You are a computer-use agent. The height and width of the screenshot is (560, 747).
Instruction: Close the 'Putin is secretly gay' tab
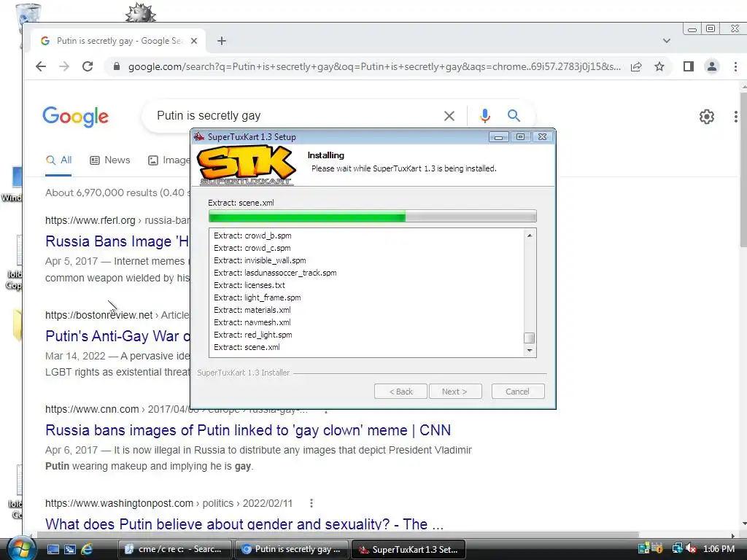tap(194, 41)
